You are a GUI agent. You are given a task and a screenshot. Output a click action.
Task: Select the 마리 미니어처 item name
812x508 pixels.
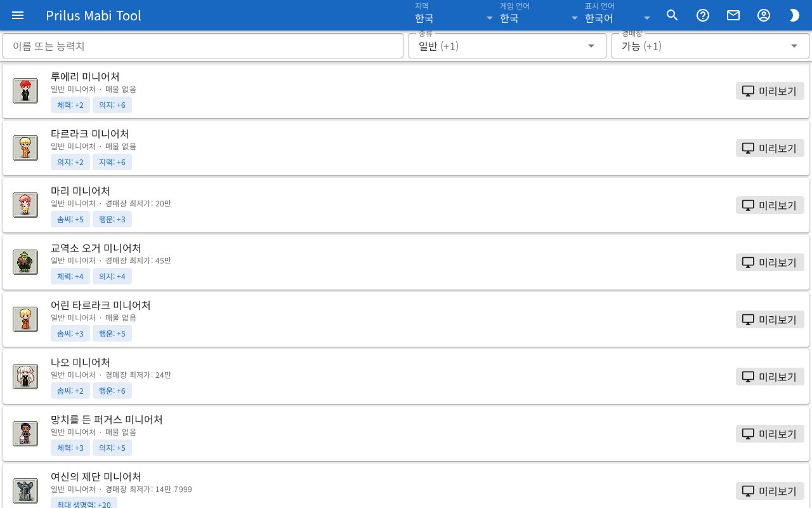[81, 190]
